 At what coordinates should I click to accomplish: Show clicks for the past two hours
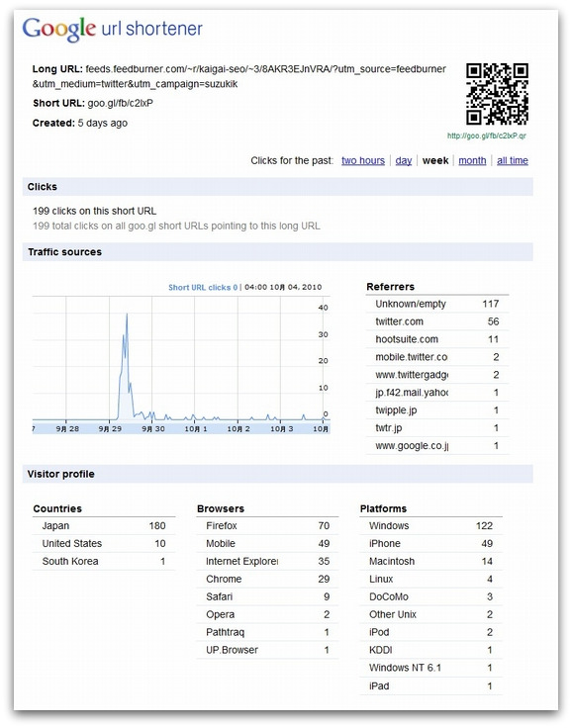click(x=363, y=160)
